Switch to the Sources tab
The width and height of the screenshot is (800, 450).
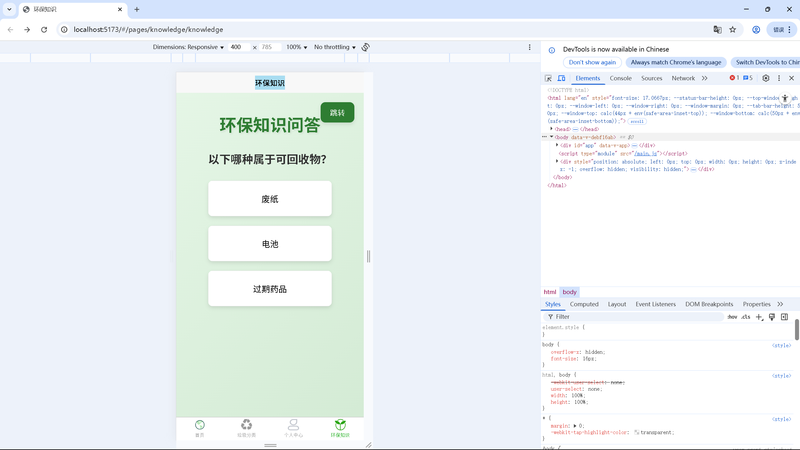coord(652,78)
